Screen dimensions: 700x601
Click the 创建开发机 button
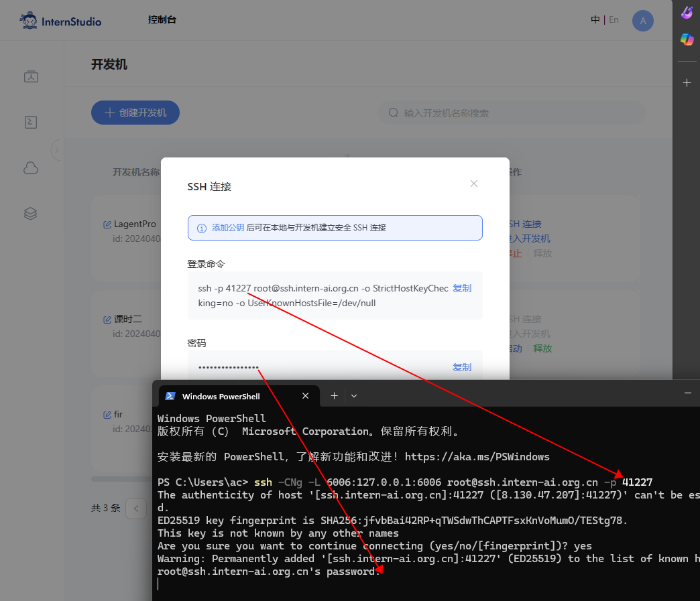tap(135, 113)
